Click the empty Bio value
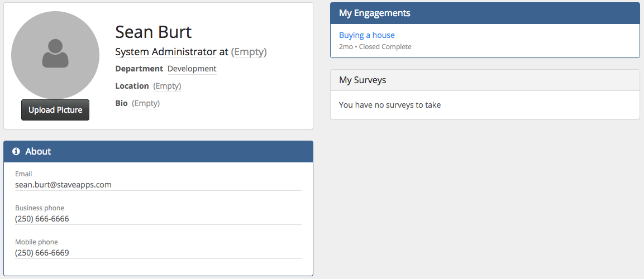This screenshot has width=644, height=279. pyautogui.click(x=146, y=103)
